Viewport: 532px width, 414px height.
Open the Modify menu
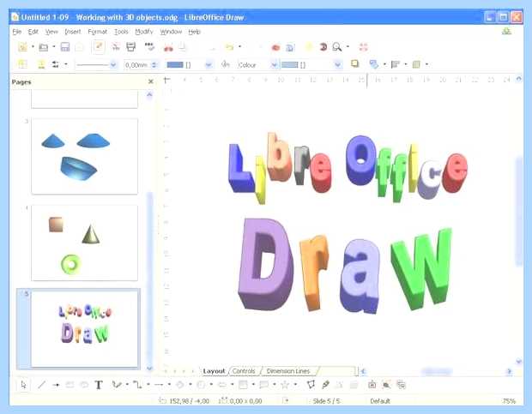144,32
